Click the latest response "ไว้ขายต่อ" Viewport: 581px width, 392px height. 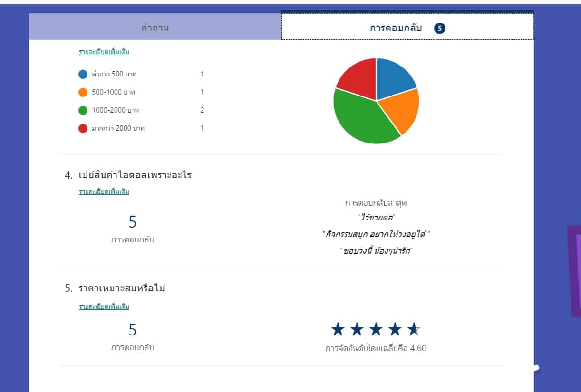click(x=376, y=217)
